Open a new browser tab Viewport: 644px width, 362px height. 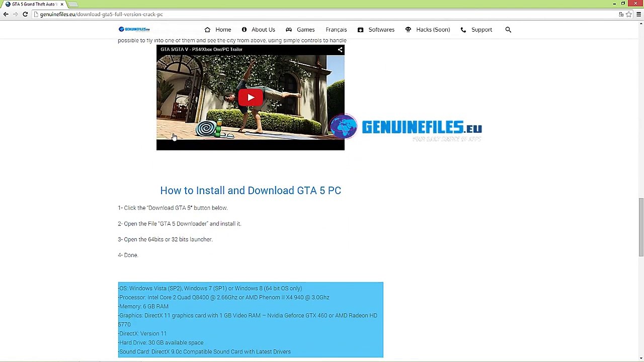click(73, 4)
